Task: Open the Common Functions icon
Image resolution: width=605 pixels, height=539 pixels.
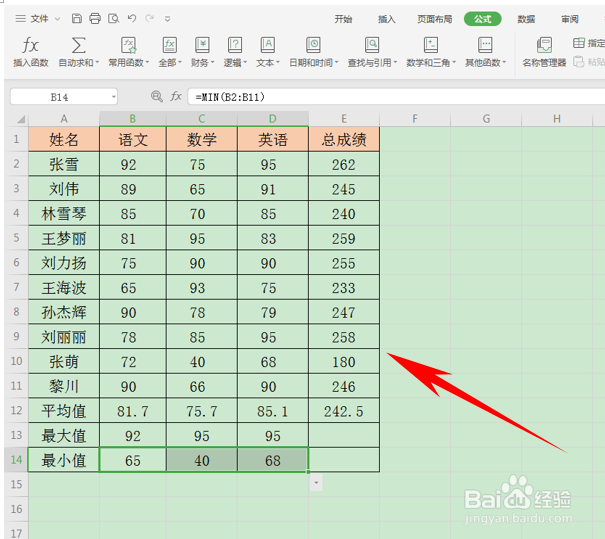Action: point(129,46)
